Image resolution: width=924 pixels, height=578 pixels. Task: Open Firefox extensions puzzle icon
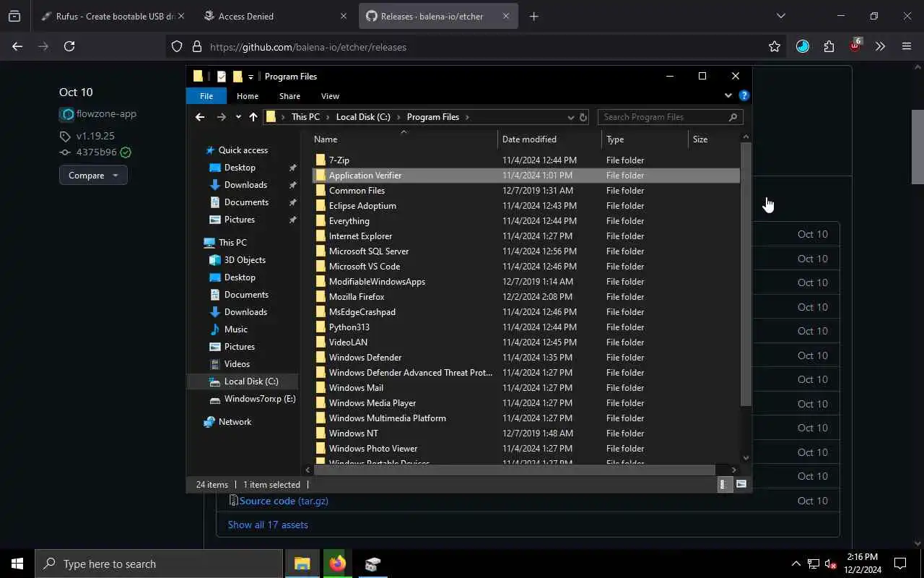(829, 46)
